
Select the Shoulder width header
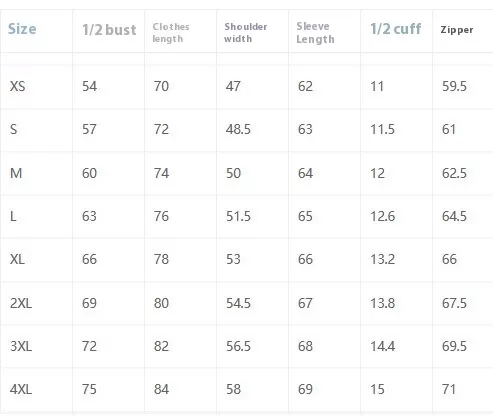(246, 33)
